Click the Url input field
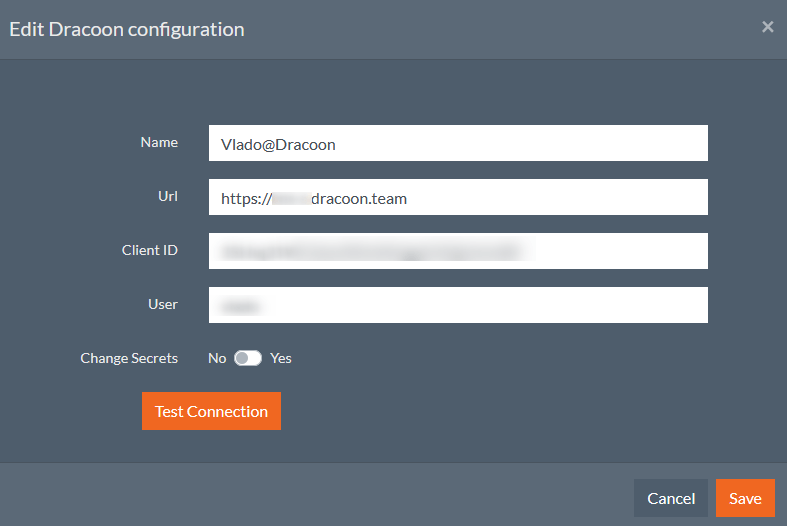Screen dimensions: 787x526 pos(458,197)
